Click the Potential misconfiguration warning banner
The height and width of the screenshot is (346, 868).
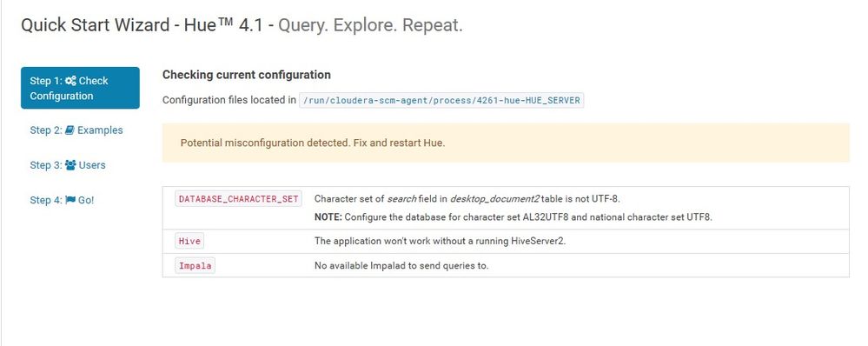tap(506, 143)
